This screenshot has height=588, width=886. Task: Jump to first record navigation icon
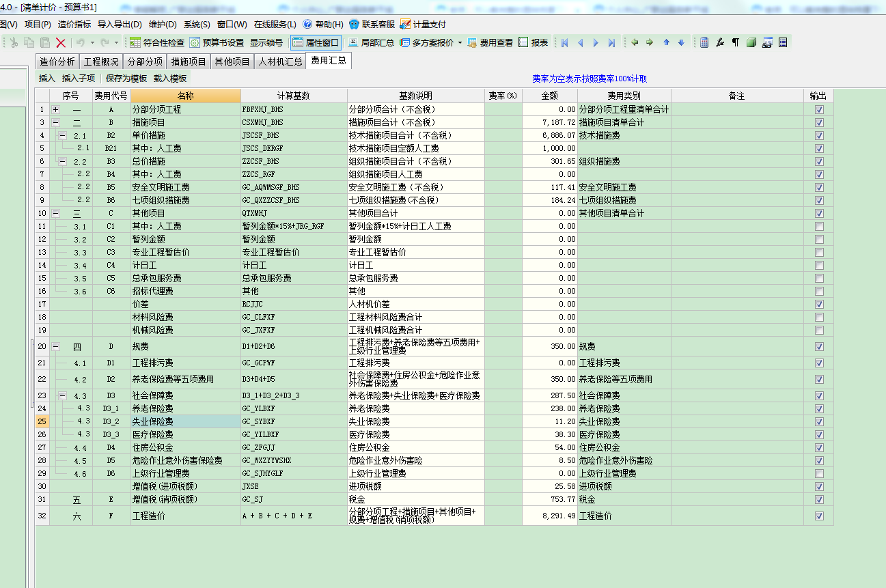(565, 42)
